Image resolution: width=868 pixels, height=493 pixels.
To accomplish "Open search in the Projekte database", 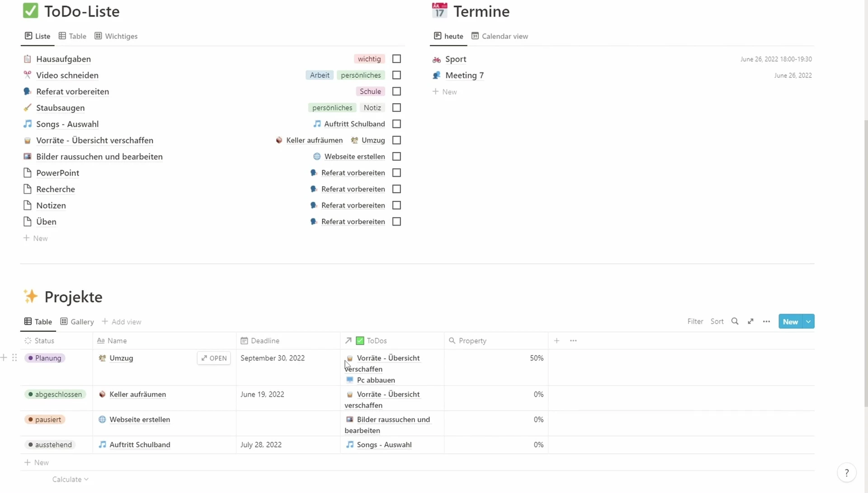I will pos(735,321).
